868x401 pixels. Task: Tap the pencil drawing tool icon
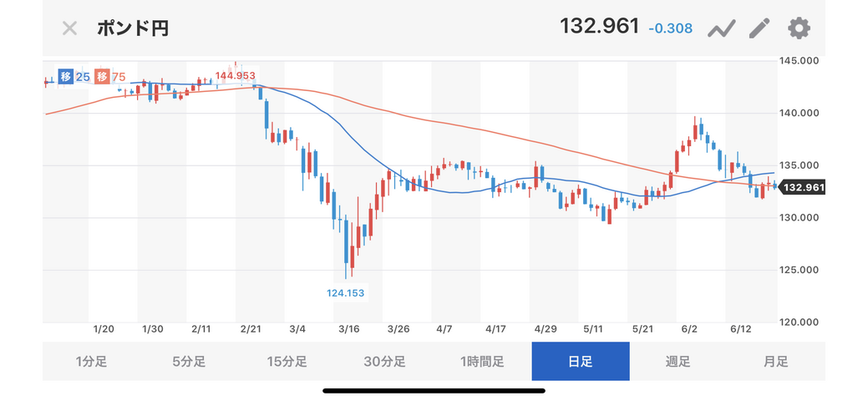(x=759, y=28)
